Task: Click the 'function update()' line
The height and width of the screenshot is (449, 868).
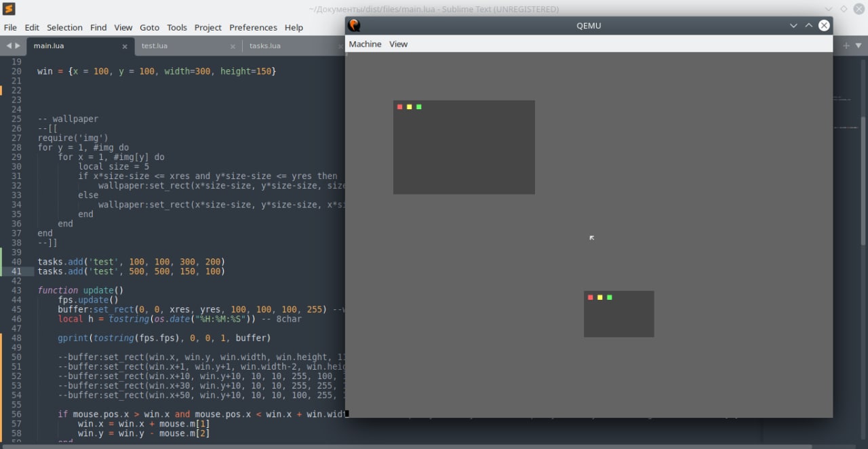Action: coord(80,290)
